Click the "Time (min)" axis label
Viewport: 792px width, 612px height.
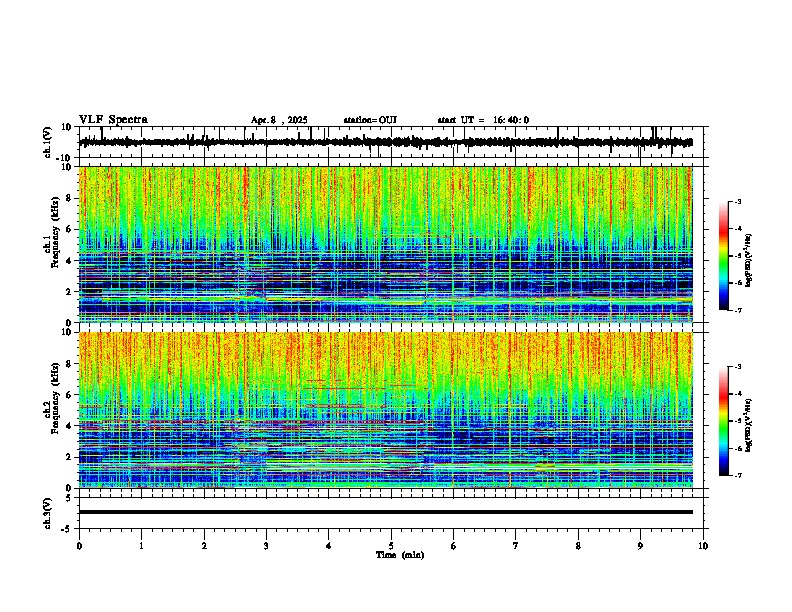400,555
